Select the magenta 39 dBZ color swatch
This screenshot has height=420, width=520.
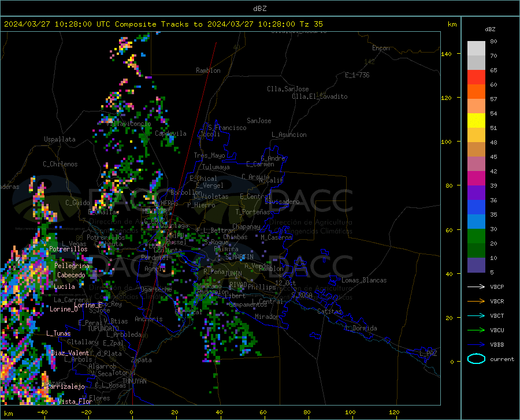pos(476,179)
